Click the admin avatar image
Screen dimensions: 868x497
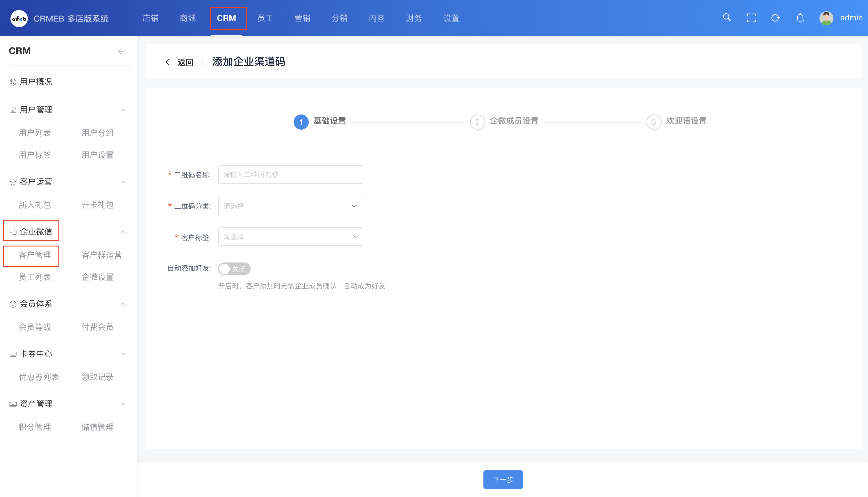tap(826, 18)
